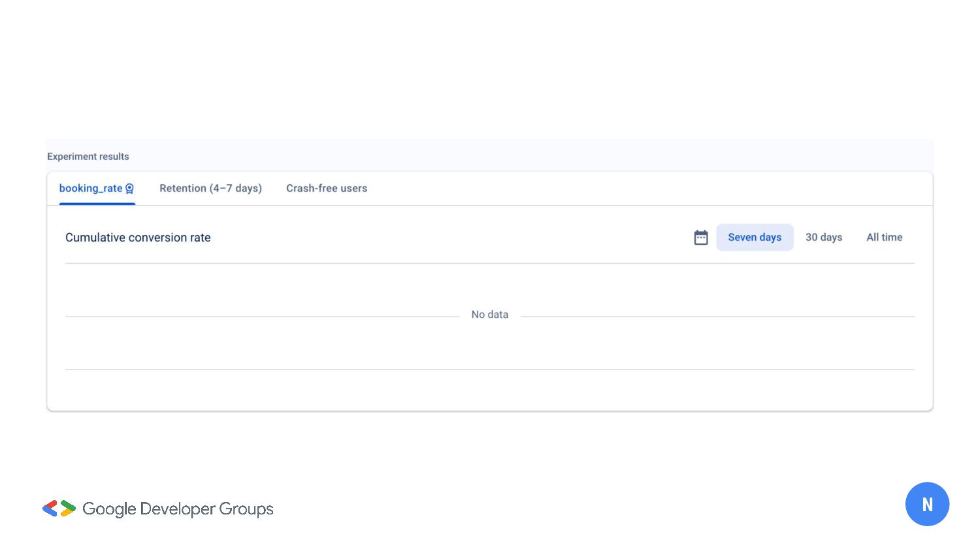Click the primary metric badge beside booking_rate
The height and width of the screenshot is (551, 980).
click(129, 189)
